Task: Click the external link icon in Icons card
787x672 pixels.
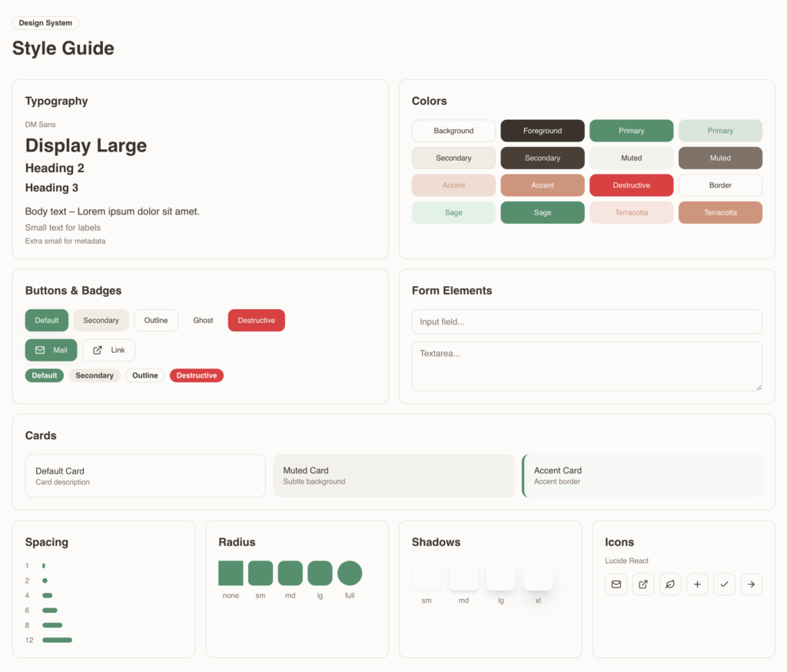Action: 643,584
